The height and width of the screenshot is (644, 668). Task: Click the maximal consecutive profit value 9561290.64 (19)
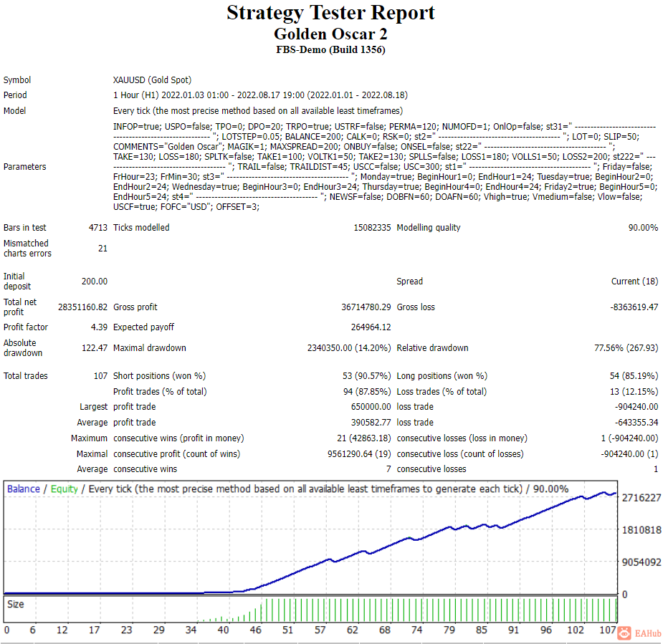click(359, 454)
